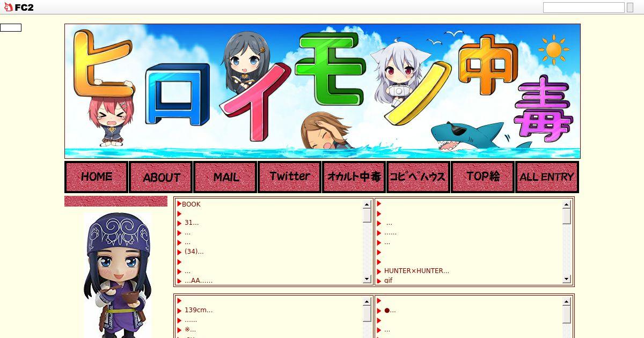Go to the ABOUT page
Image resolution: width=644 pixels, height=338 pixels.
click(x=161, y=177)
